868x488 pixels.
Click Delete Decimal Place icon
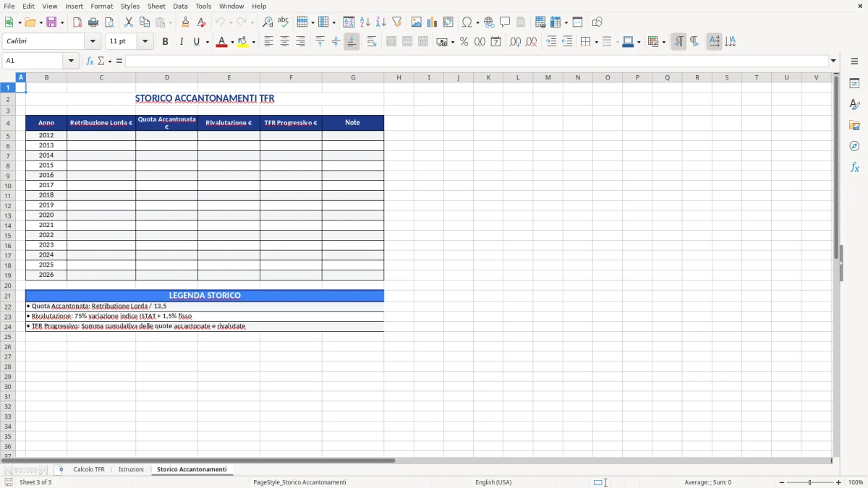pos(531,42)
